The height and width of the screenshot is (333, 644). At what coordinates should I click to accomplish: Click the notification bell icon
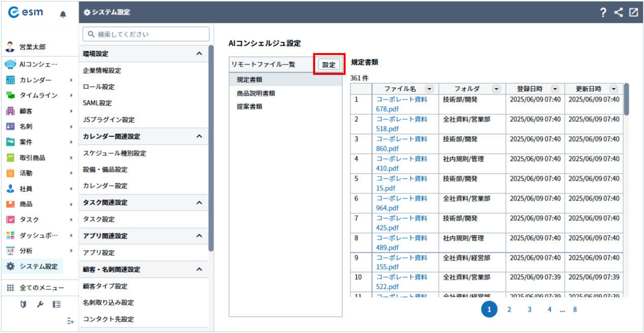point(63,14)
